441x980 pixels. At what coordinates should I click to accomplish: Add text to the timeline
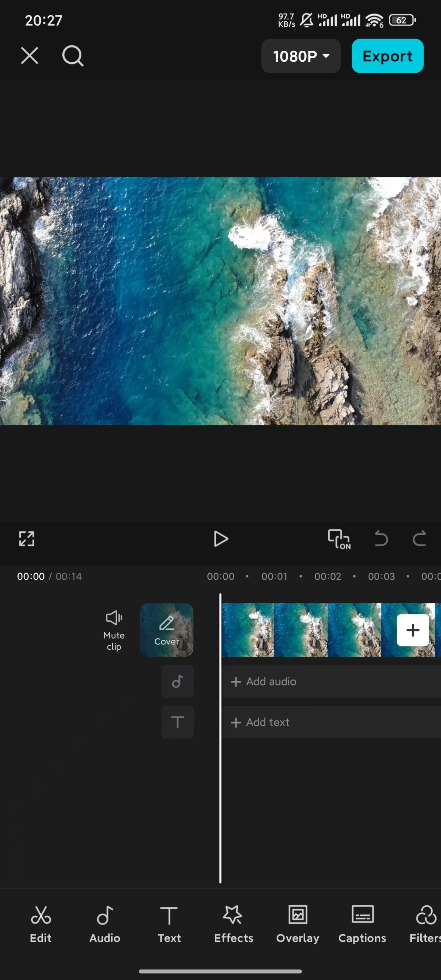pos(331,722)
